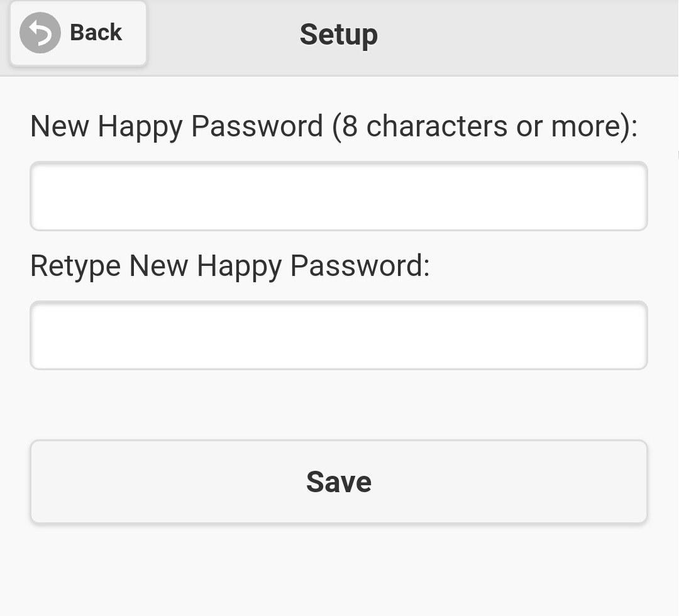Screen dimensions: 679x616
Task: Click the "(8 characters or more)" hint text
Action: coord(484,126)
